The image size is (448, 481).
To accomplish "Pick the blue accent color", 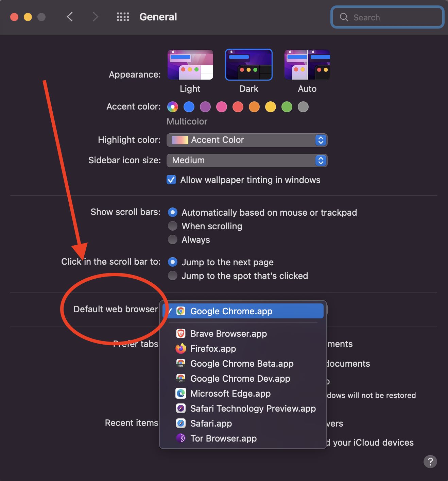I will pos(189,107).
